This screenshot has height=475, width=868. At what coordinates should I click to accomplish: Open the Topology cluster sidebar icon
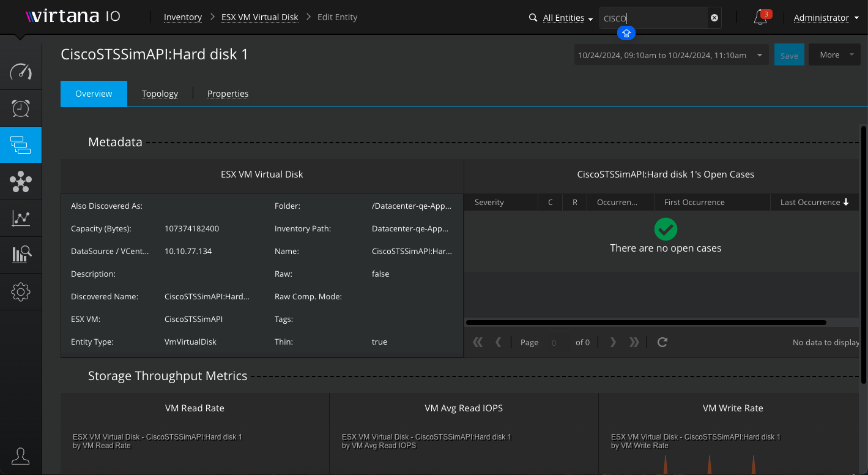pyautogui.click(x=21, y=182)
